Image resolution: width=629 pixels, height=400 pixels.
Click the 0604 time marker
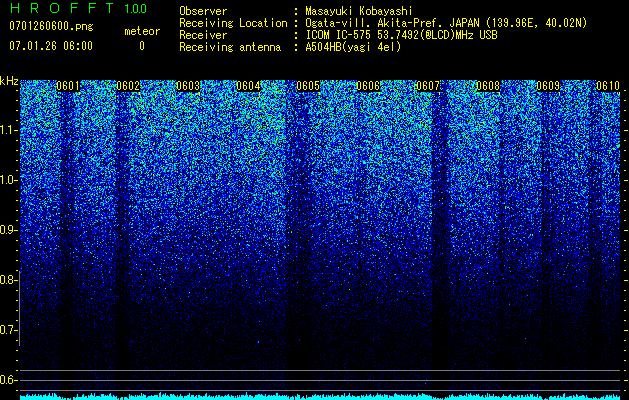point(248,86)
